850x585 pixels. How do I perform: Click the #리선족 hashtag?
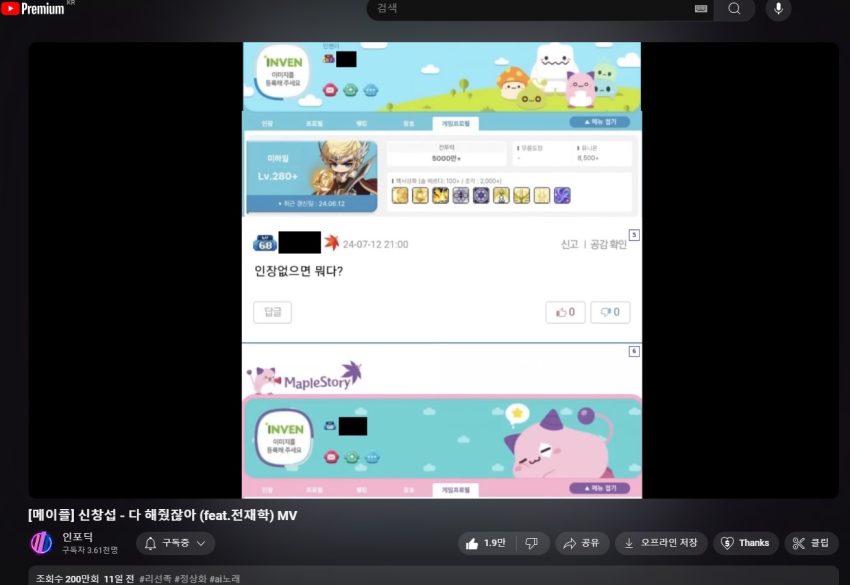(x=156, y=578)
